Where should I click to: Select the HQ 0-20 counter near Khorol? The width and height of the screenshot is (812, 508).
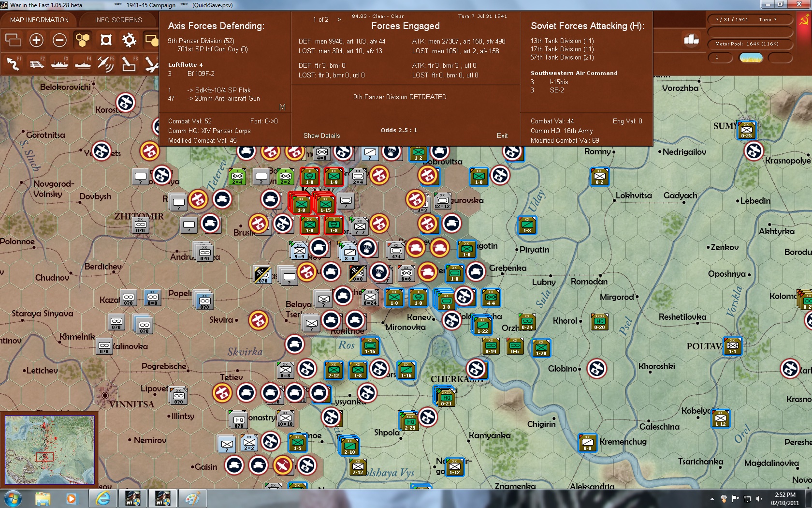[599, 322]
